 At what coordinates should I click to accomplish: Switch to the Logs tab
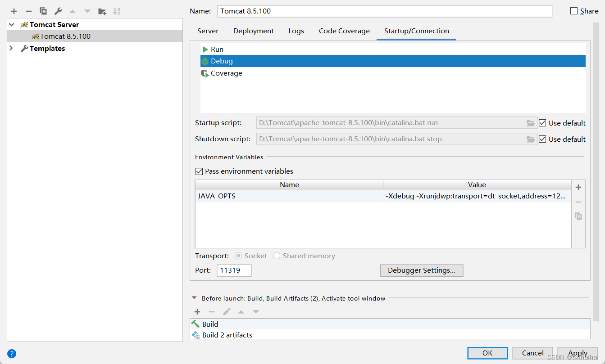pyautogui.click(x=296, y=31)
